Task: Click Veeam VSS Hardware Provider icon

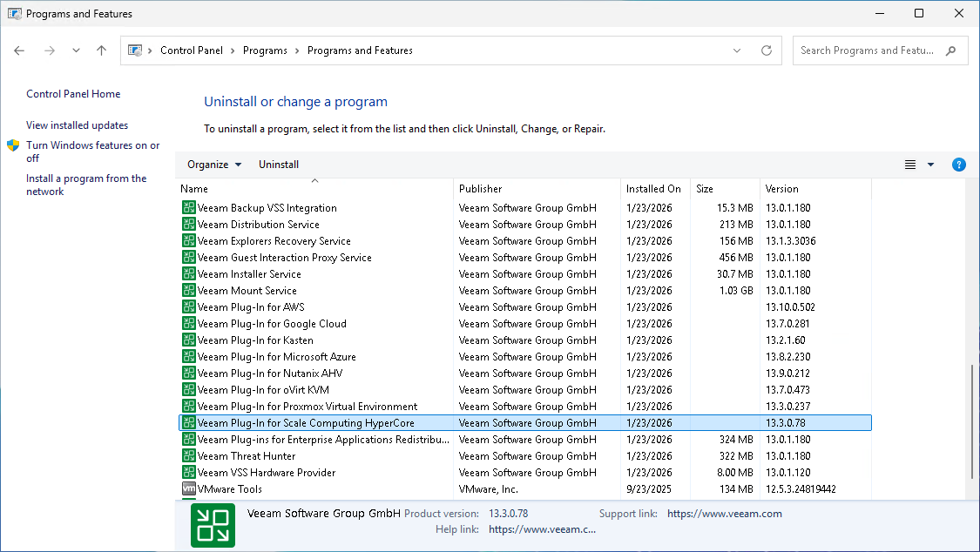Action: 189,472
